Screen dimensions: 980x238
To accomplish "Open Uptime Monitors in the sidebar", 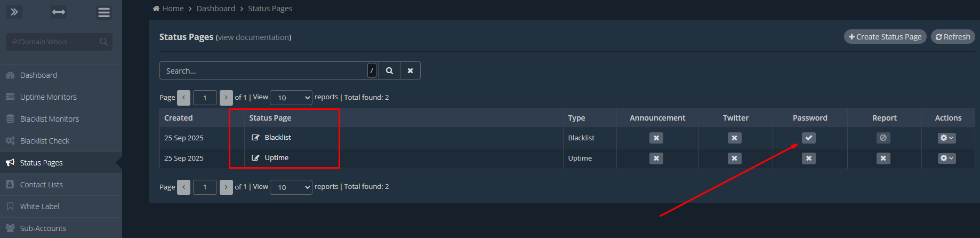I will point(49,97).
